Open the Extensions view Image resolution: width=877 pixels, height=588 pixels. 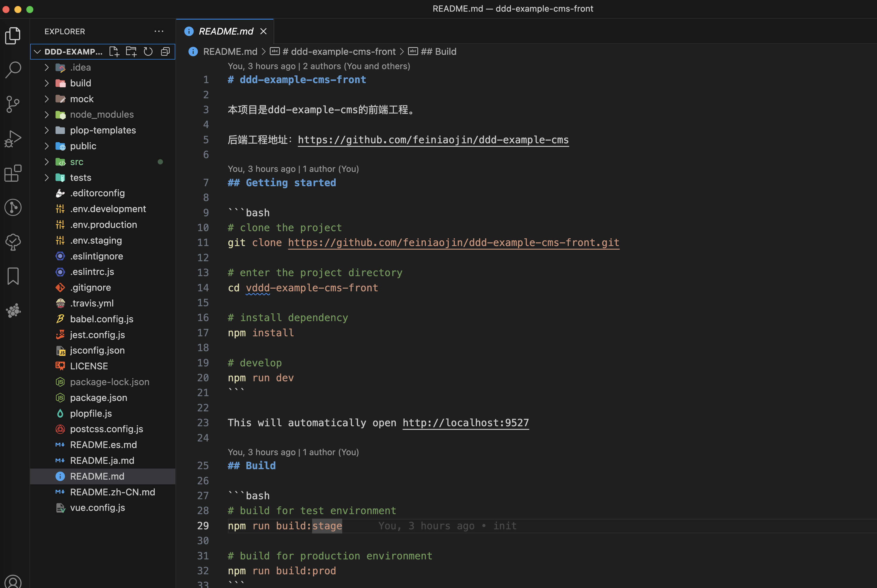point(13,173)
